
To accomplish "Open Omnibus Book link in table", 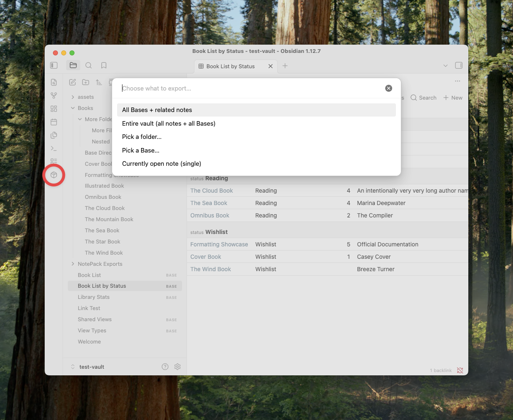I will [210, 215].
